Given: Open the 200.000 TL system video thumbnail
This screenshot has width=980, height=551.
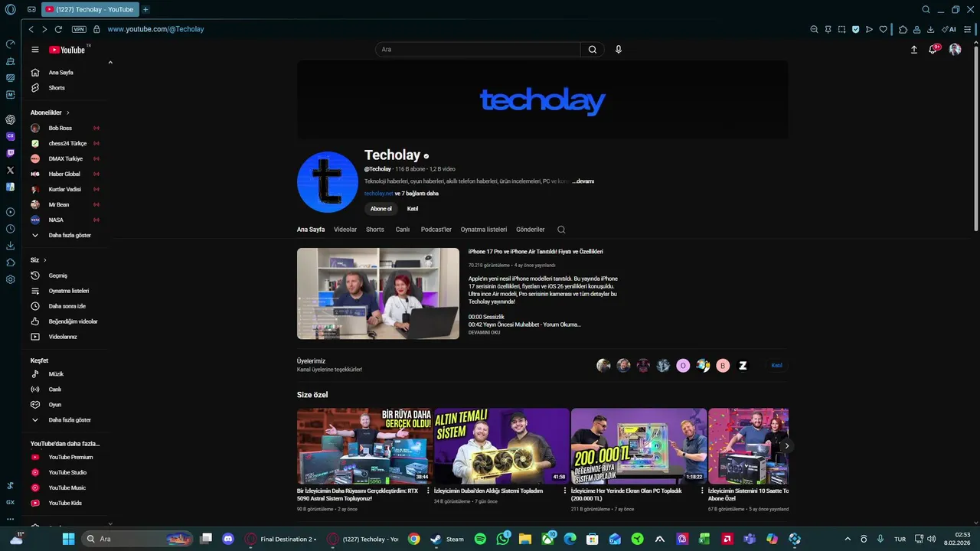Looking at the screenshot, I should (639, 446).
